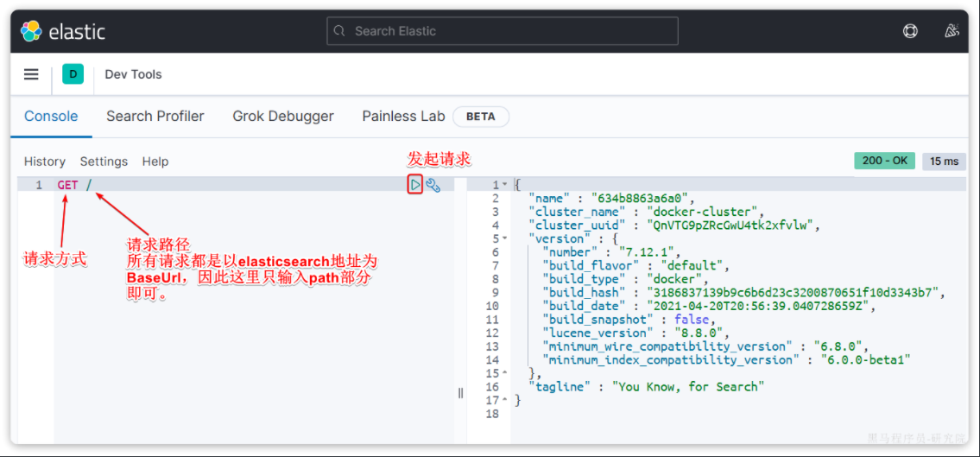
Task: Open the History menu item
Action: click(x=44, y=162)
